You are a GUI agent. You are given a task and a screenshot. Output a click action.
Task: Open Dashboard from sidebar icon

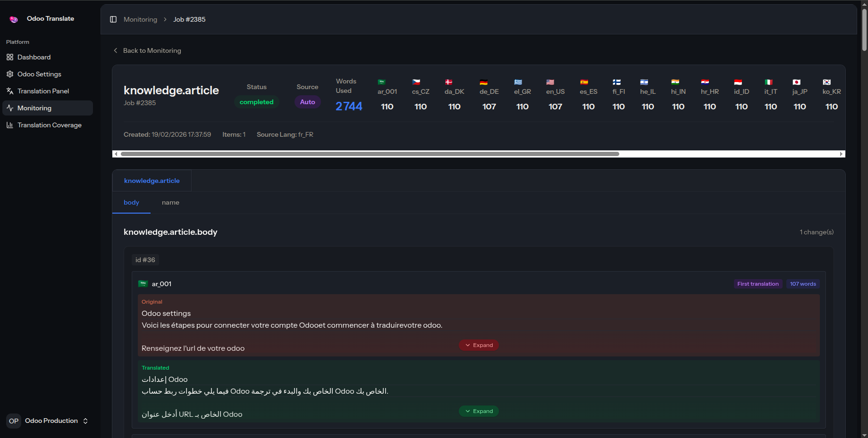tap(10, 57)
